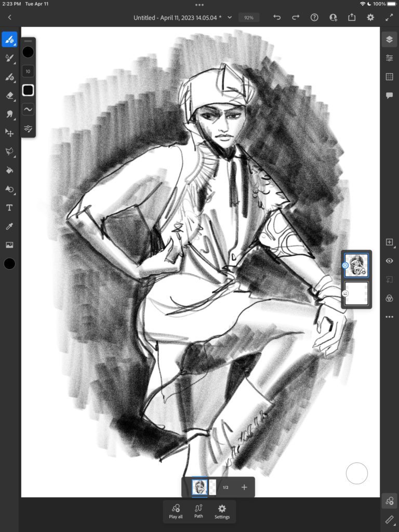The image size is (399, 532).
Task: Open the motion Settings option
Action: click(x=222, y=511)
